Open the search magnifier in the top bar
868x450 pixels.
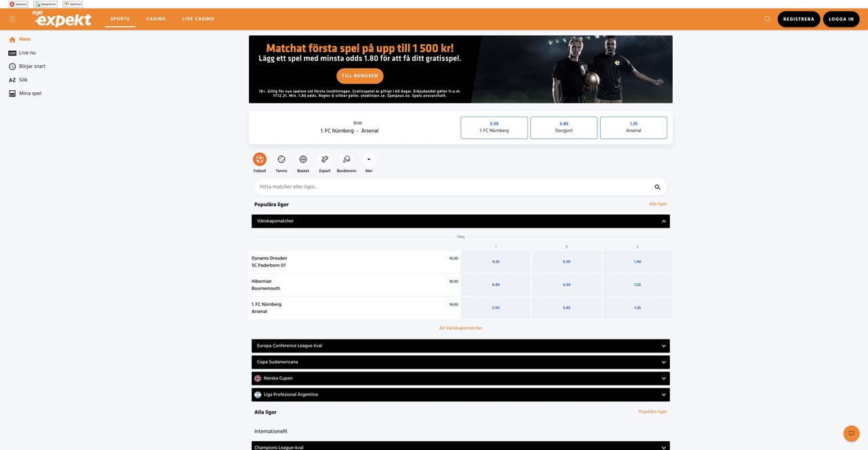767,18
